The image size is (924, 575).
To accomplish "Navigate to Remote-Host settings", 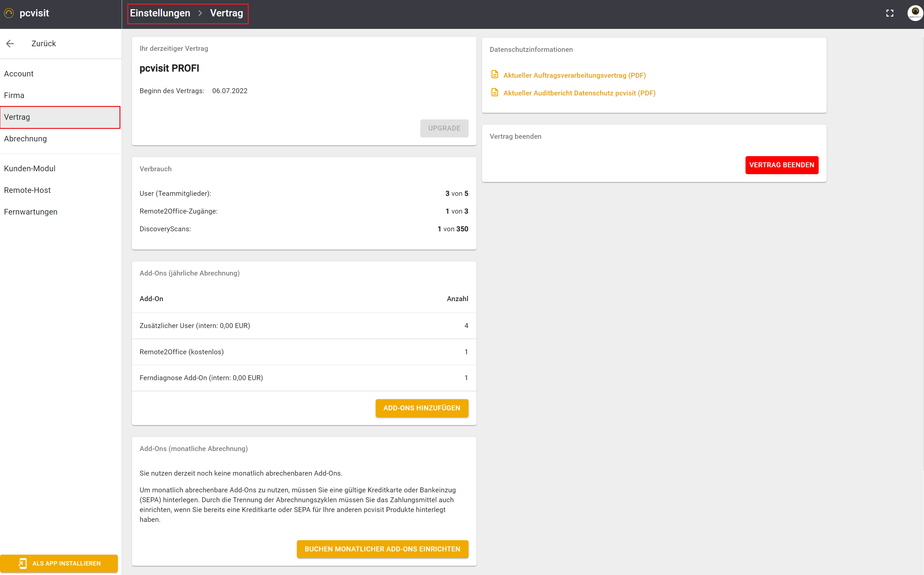I will 27,190.
